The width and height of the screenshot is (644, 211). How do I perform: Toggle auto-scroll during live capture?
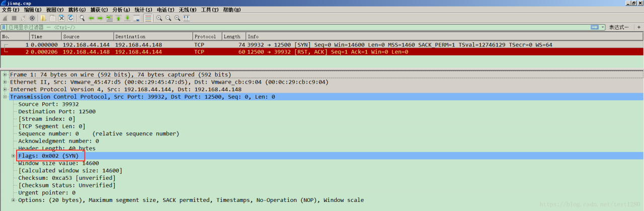pos(136,18)
